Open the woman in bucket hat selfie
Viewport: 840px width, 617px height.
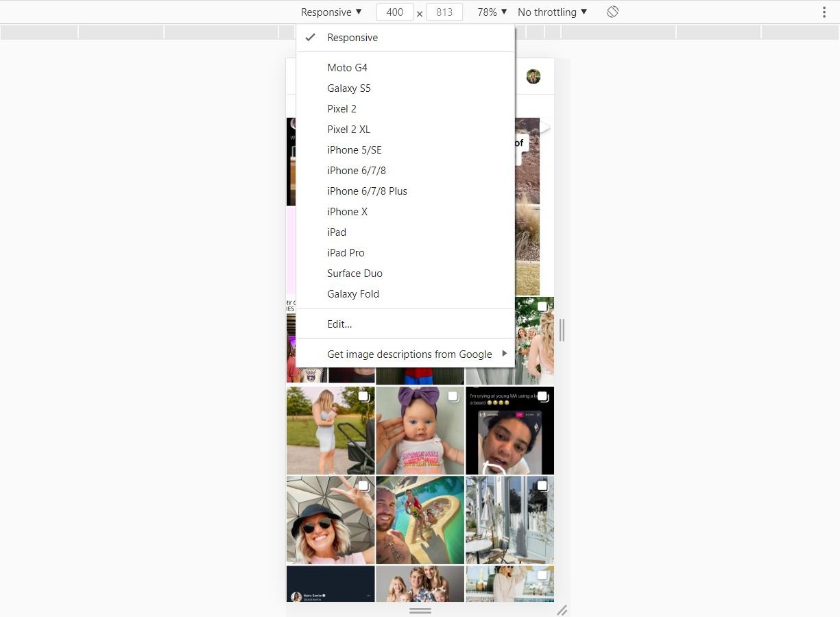click(x=331, y=520)
